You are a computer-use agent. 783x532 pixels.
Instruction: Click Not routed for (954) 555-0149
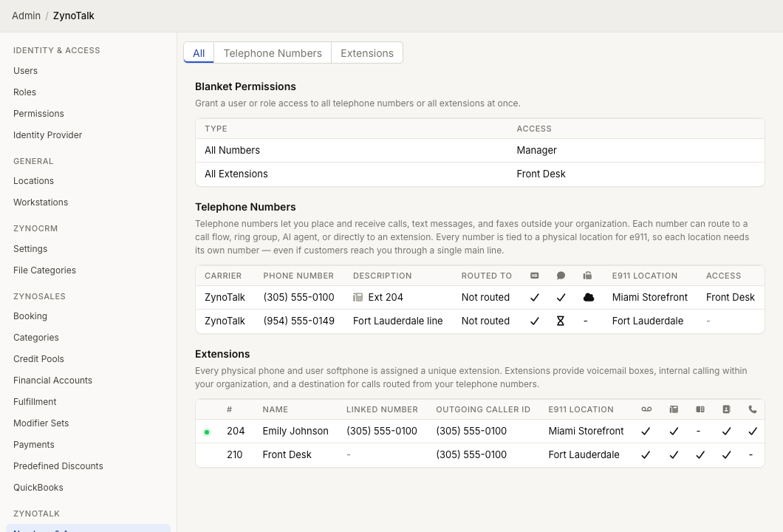tap(485, 321)
